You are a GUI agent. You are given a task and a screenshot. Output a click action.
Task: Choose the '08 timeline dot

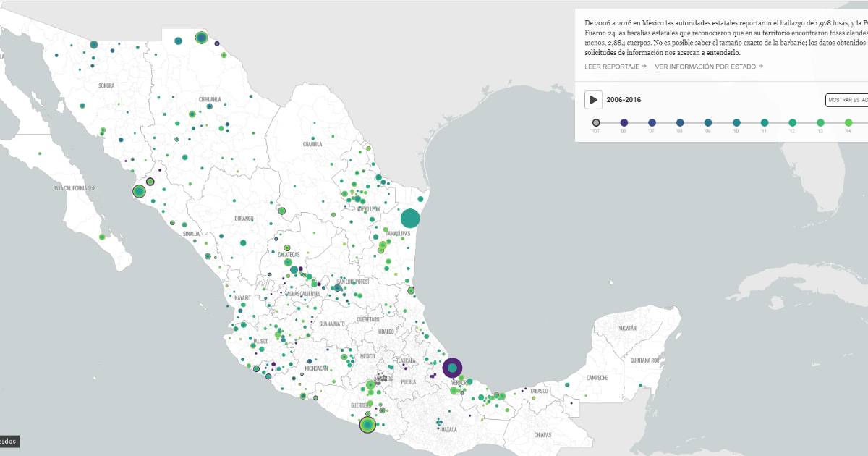(x=680, y=123)
